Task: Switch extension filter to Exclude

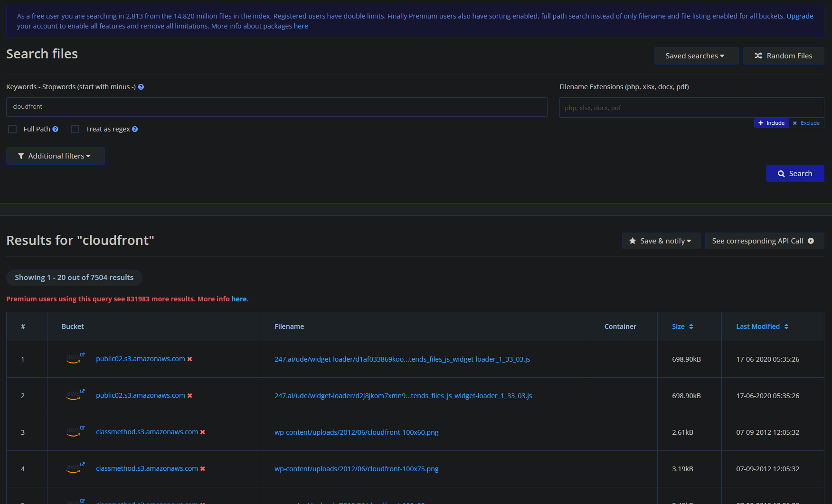Action: tap(806, 123)
